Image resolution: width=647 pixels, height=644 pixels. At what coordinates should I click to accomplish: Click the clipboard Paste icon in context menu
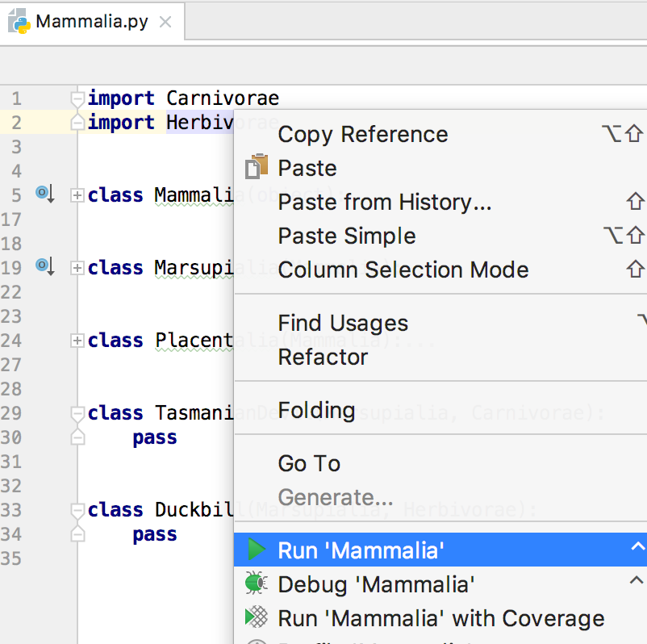(257, 167)
